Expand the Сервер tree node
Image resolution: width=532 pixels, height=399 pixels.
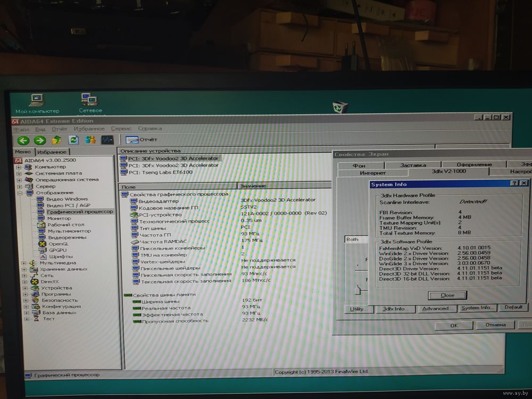pyautogui.click(x=20, y=186)
